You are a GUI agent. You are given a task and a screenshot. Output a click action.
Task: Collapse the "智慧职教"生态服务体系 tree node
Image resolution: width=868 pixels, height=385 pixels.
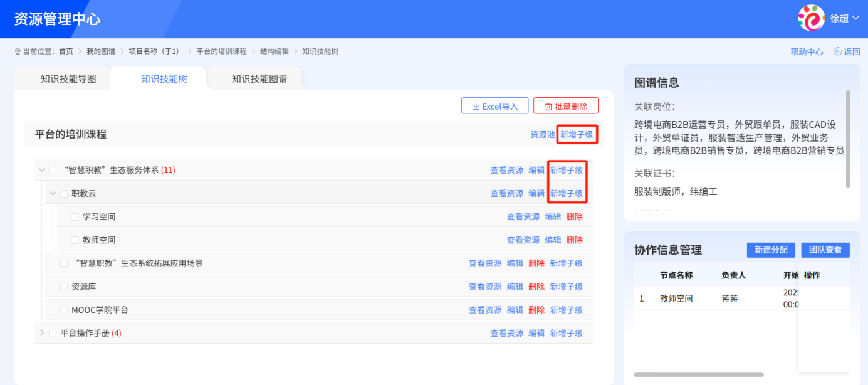coord(41,169)
